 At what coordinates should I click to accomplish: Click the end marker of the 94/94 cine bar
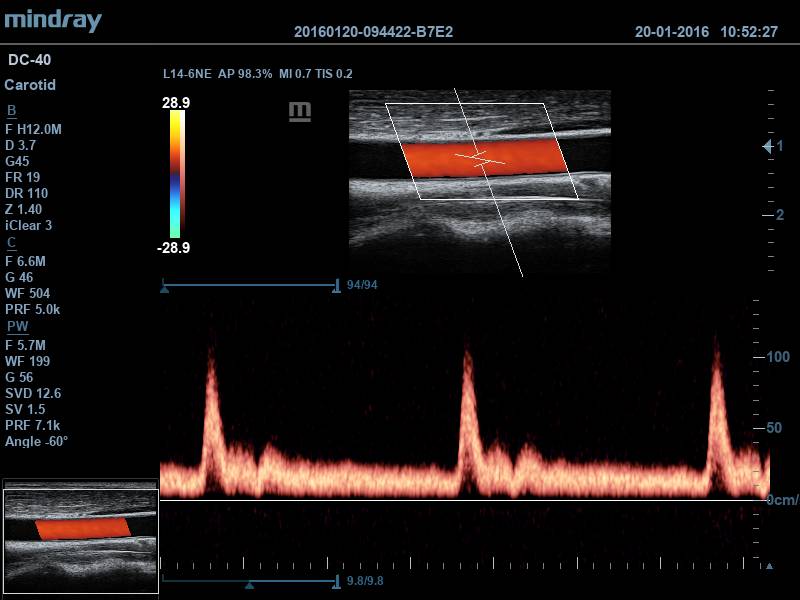coord(336,287)
